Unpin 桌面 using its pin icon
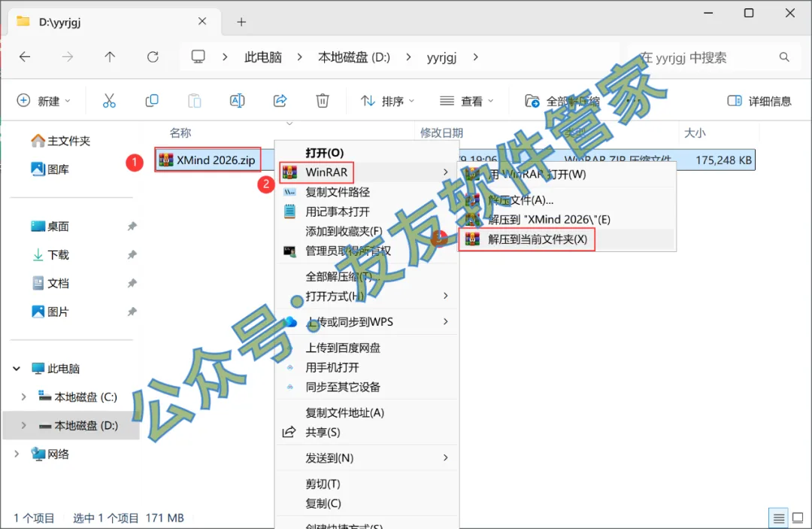 coord(132,226)
